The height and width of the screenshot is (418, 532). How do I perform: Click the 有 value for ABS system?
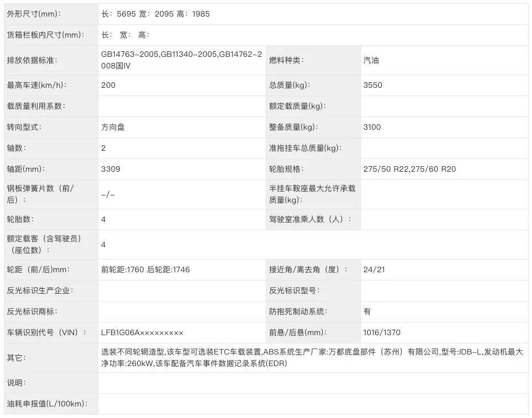365,311
